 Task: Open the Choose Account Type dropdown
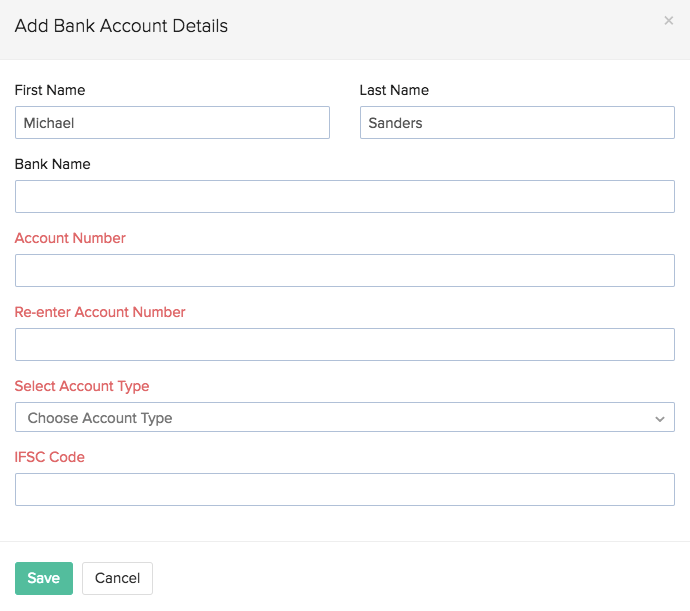(344, 418)
